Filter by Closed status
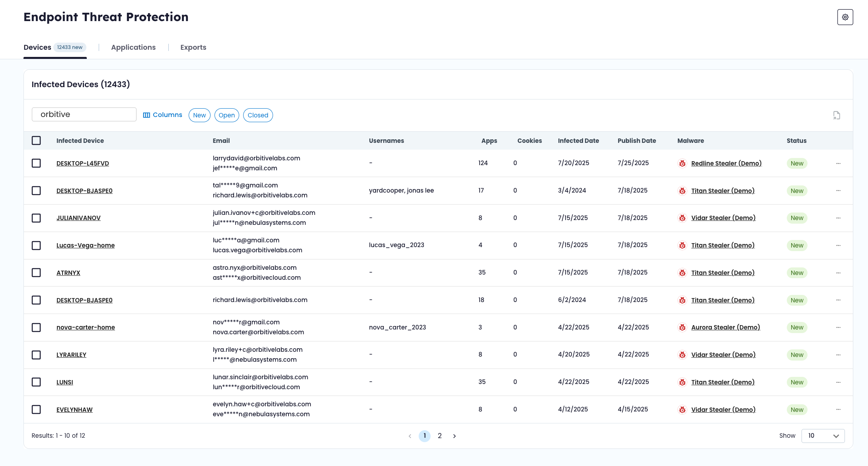Image resolution: width=868 pixels, height=466 pixels. (258, 115)
